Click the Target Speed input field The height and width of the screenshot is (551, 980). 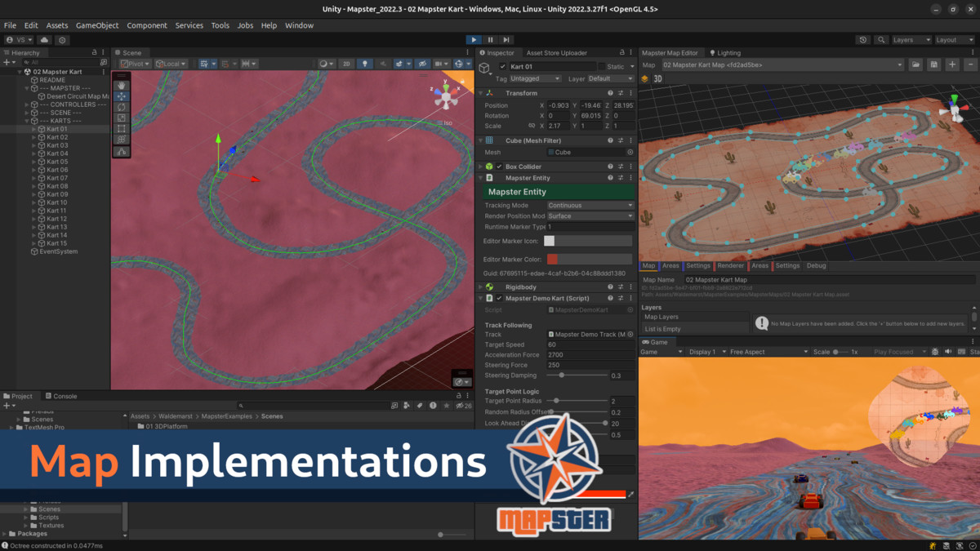click(x=590, y=344)
